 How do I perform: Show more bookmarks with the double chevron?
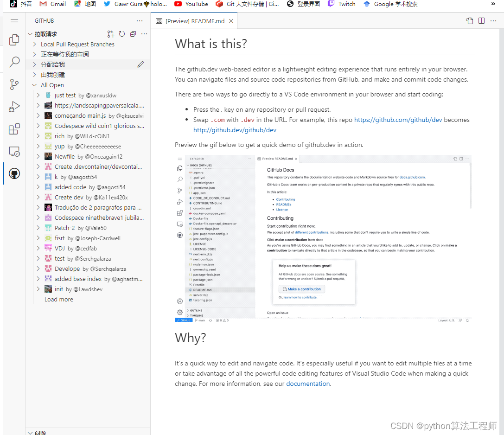point(493,4)
